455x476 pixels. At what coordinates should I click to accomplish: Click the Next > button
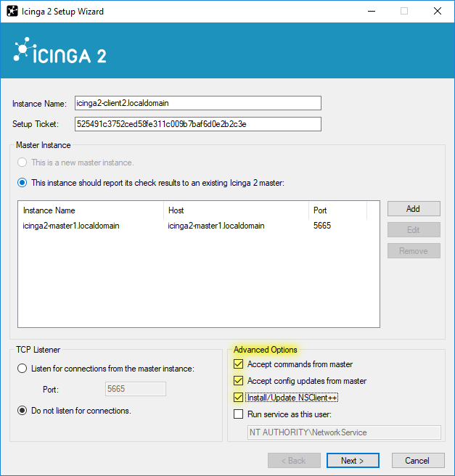pos(353,461)
